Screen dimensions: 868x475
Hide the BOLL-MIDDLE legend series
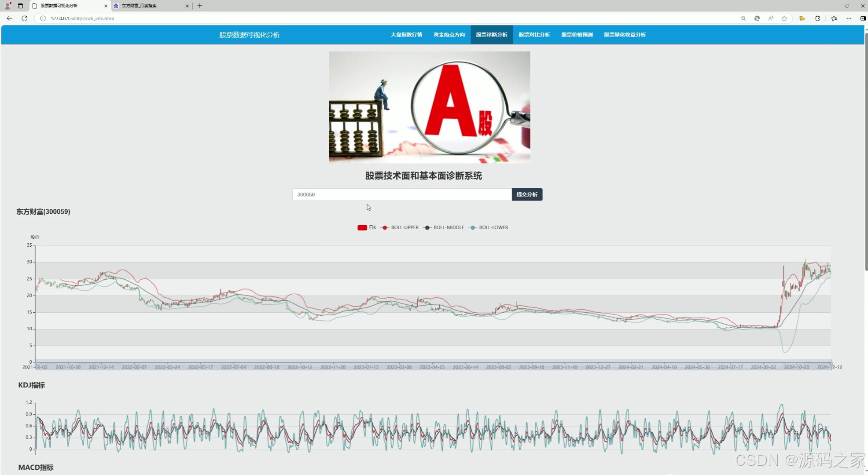tap(444, 227)
